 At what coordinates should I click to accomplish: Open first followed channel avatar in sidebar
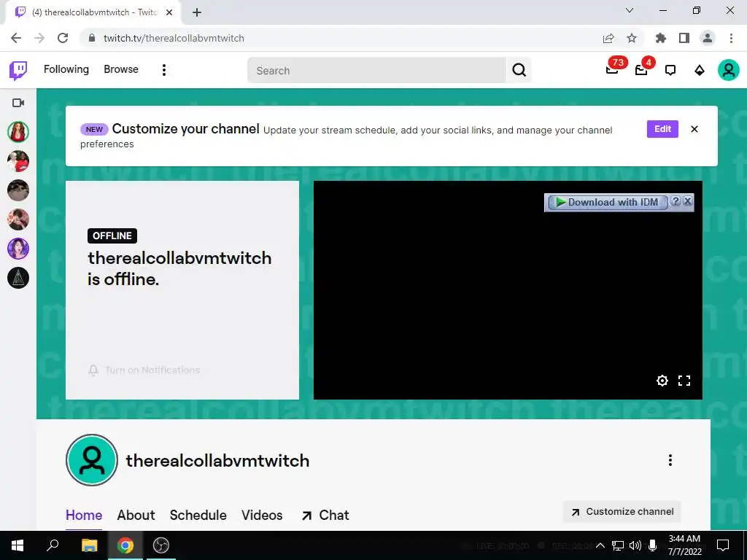18,132
